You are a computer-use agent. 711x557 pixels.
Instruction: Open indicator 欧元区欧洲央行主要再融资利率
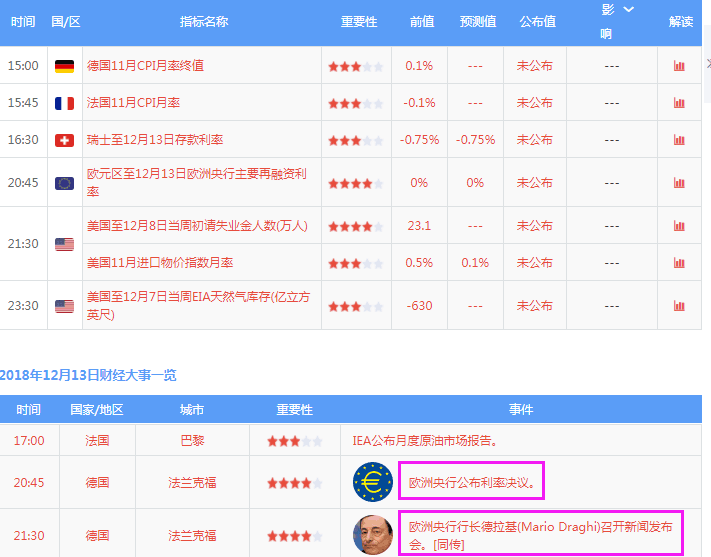pos(197,182)
